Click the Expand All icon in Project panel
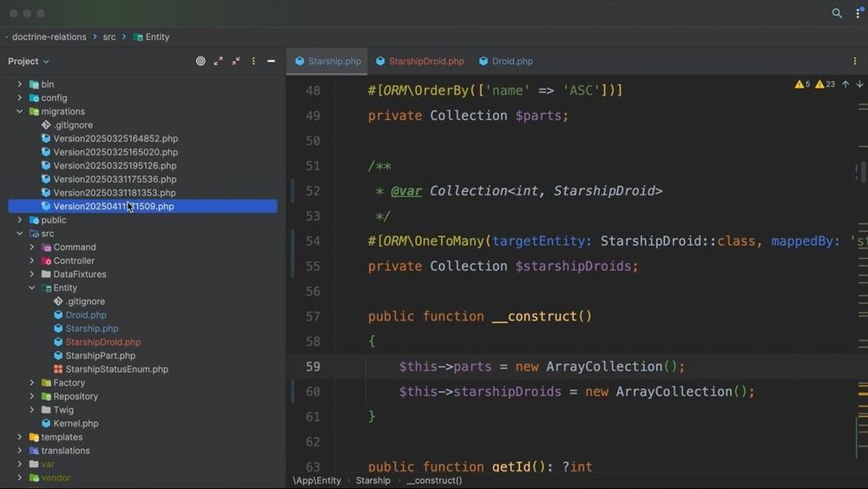The width and height of the screenshot is (868, 489). tap(218, 61)
